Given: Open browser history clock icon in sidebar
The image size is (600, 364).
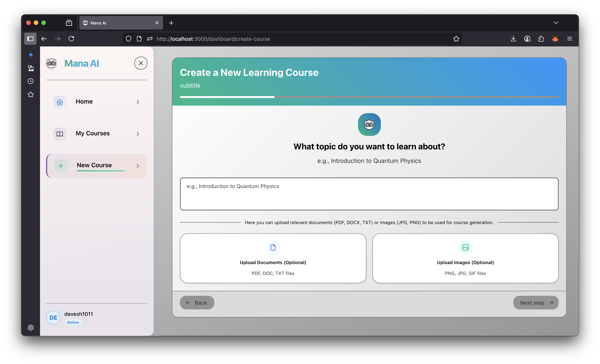Looking at the screenshot, I should 31,81.
